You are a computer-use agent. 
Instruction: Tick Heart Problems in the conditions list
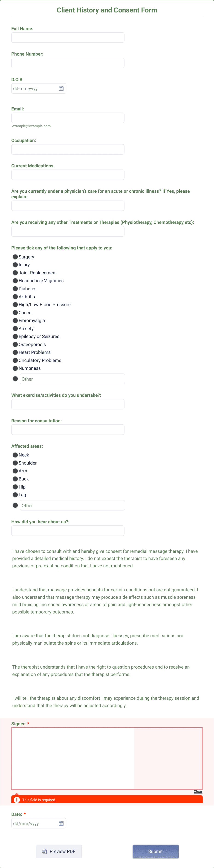click(x=15, y=352)
